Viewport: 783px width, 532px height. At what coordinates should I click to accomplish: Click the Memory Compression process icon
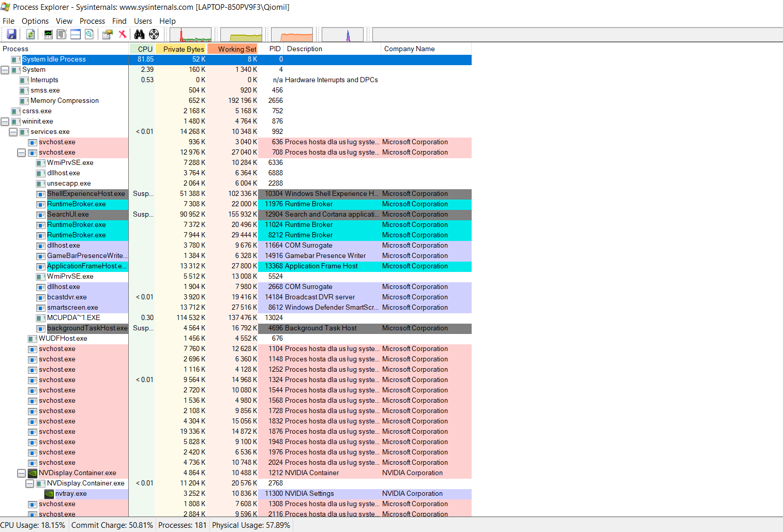(x=24, y=101)
